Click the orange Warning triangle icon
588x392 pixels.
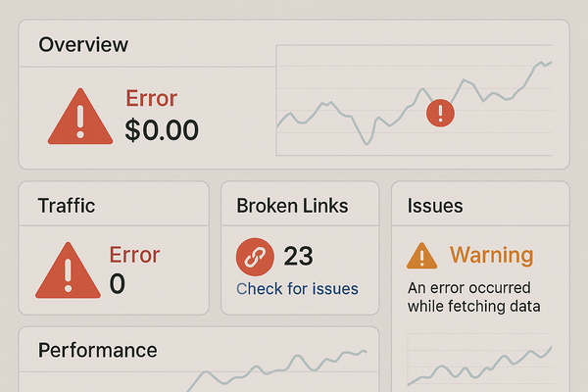click(x=421, y=256)
